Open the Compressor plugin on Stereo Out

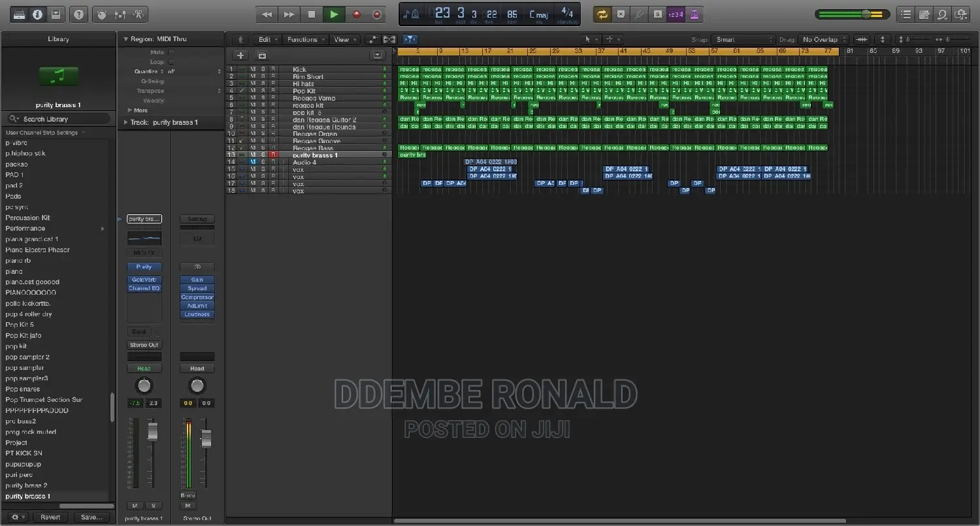tap(197, 297)
